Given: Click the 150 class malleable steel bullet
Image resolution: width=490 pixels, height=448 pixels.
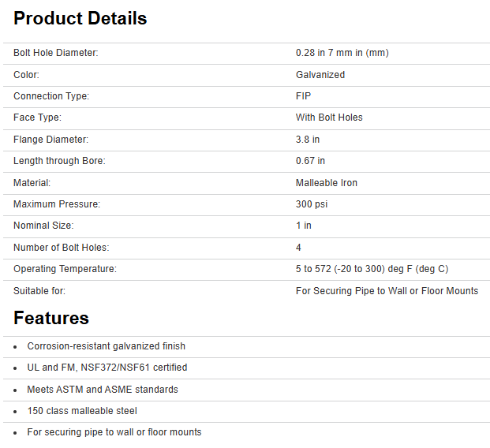Looking at the screenshot, I should tap(82, 411).
